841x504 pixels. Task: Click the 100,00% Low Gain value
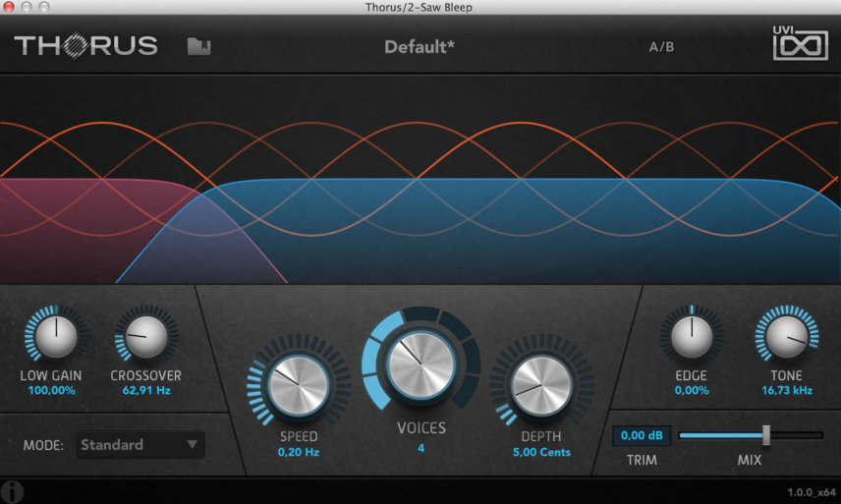(x=51, y=390)
